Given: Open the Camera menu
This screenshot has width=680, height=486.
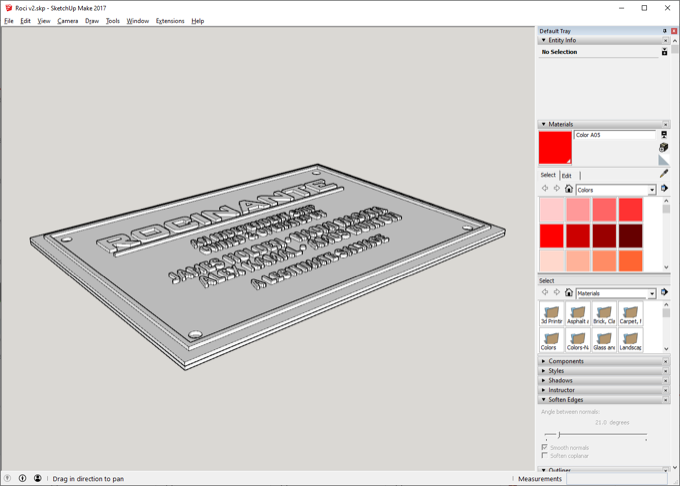Looking at the screenshot, I should (x=68, y=21).
